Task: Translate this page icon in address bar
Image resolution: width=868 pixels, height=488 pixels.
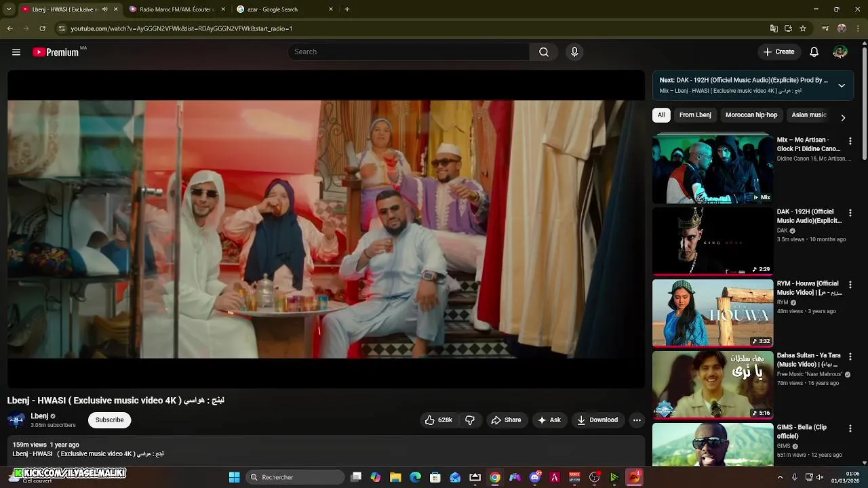Action: 774,28
